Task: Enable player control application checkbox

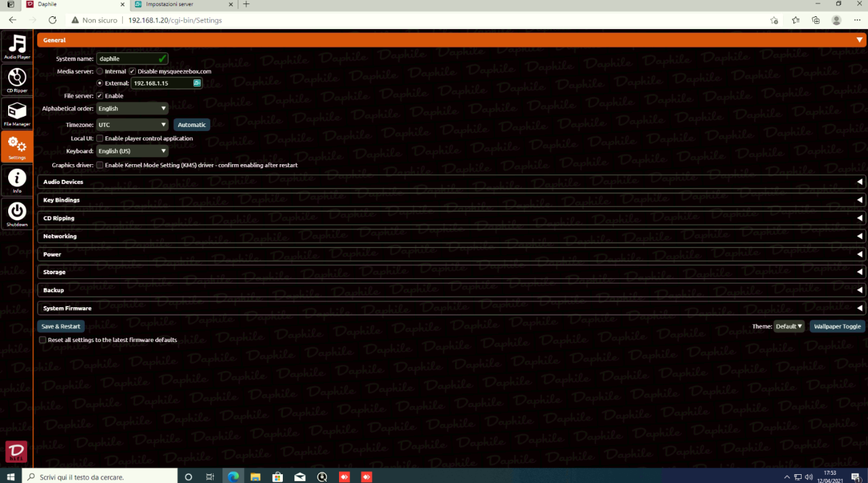Action: tap(100, 138)
